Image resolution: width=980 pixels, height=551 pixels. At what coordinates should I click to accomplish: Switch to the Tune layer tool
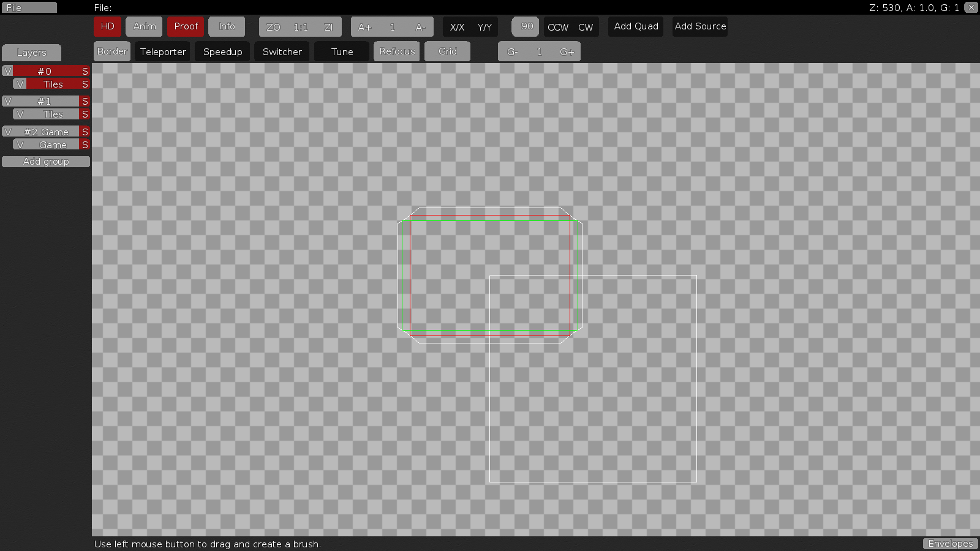click(x=341, y=51)
